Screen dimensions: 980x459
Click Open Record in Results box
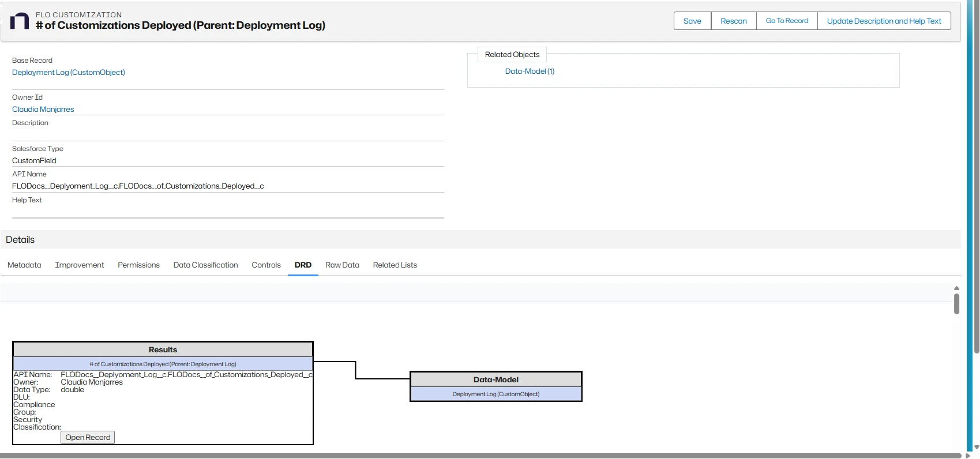tap(88, 437)
